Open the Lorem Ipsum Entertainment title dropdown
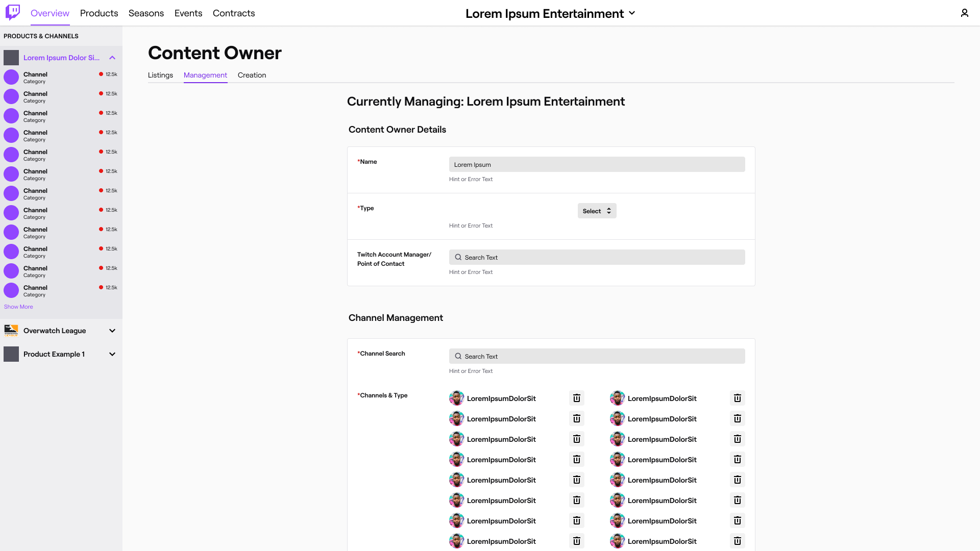The height and width of the screenshot is (551, 980). [x=632, y=14]
